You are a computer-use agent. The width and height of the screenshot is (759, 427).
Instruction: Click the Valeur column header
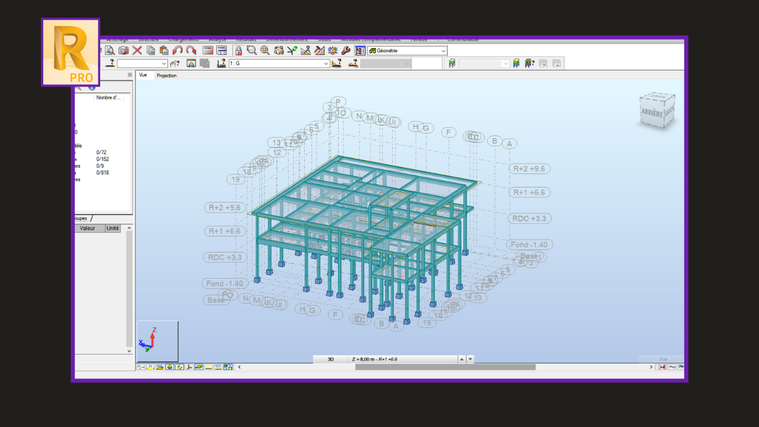coord(88,228)
